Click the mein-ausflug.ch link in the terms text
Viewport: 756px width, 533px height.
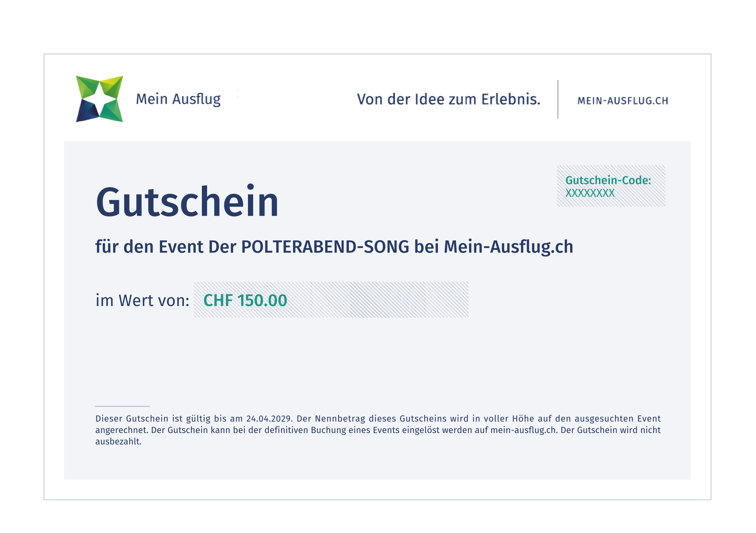(x=524, y=429)
